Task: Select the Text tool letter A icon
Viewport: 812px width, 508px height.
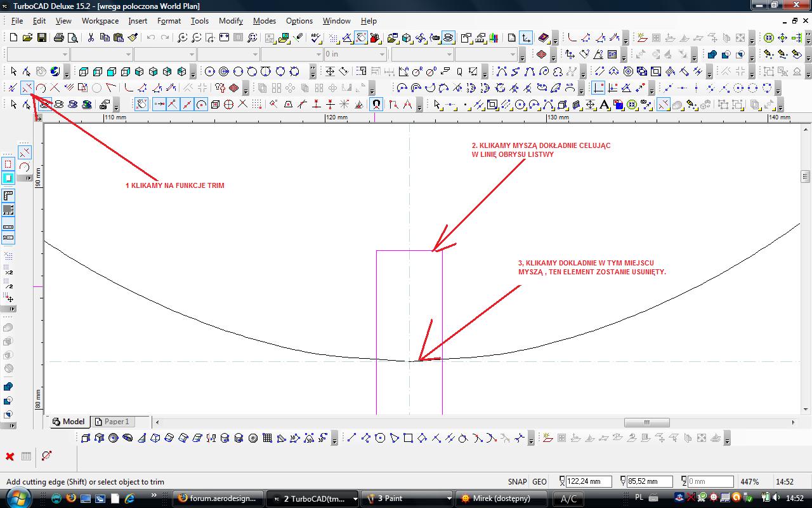Action: 604,104
